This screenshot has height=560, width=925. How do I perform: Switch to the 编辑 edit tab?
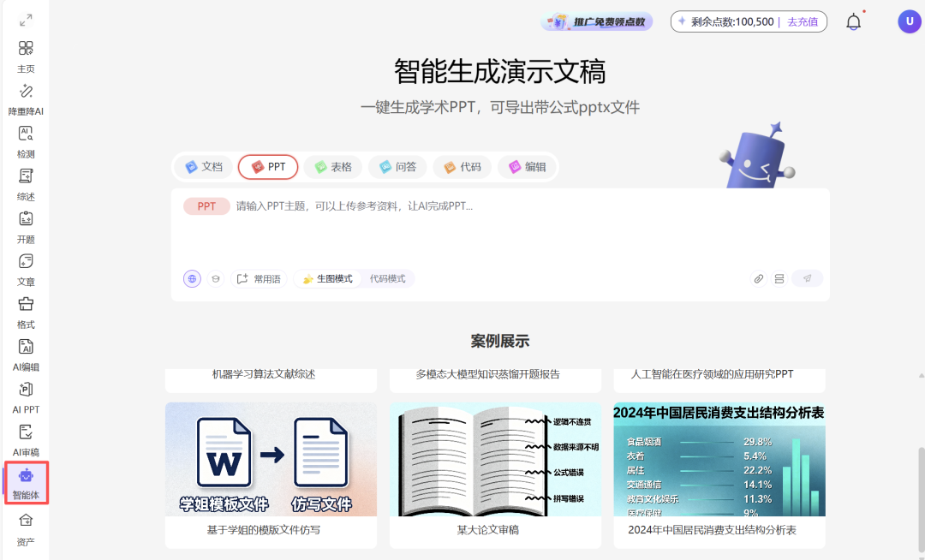[x=527, y=167]
